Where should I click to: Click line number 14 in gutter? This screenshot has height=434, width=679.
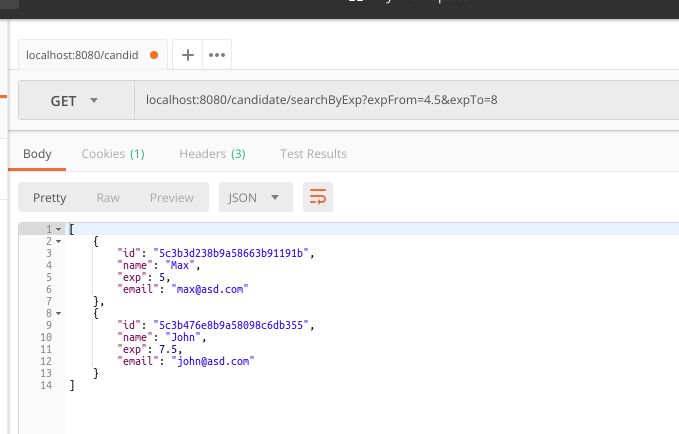(x=46, y=385)
